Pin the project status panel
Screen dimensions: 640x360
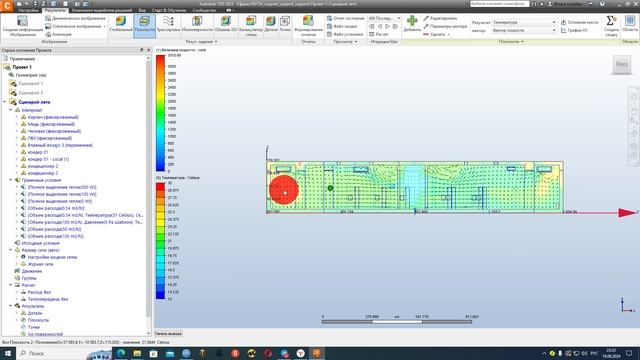(x=142, y=50)
